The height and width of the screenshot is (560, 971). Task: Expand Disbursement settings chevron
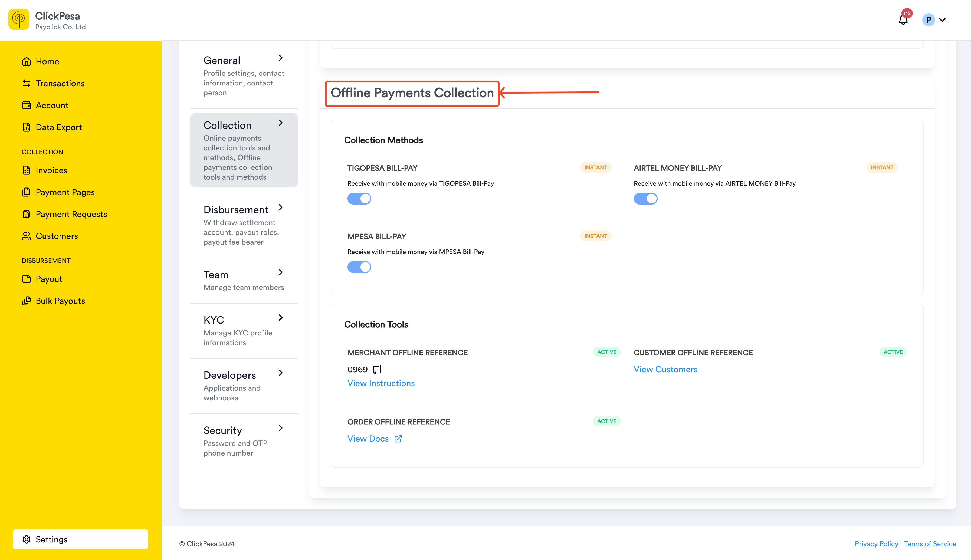pos(280,208)
